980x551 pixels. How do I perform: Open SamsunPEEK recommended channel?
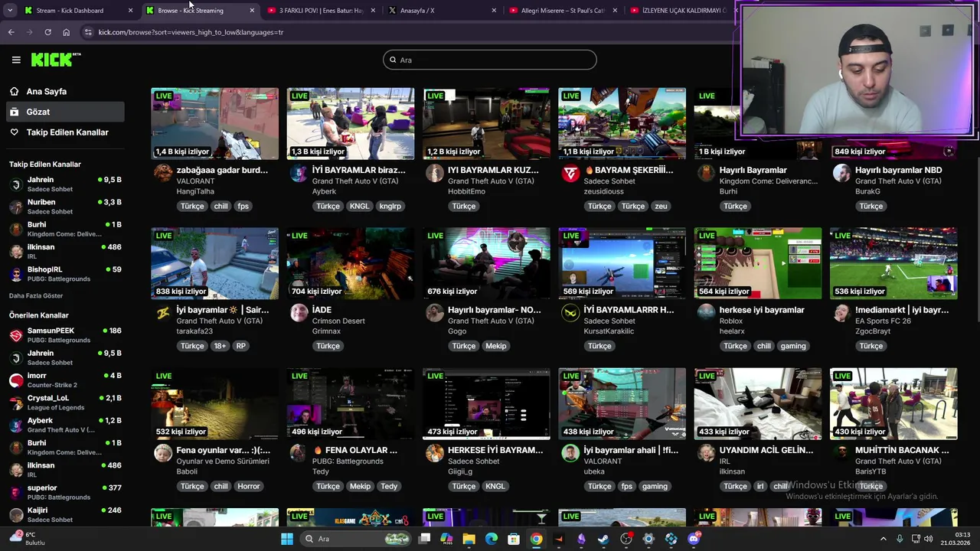click(x=65, y=335)
